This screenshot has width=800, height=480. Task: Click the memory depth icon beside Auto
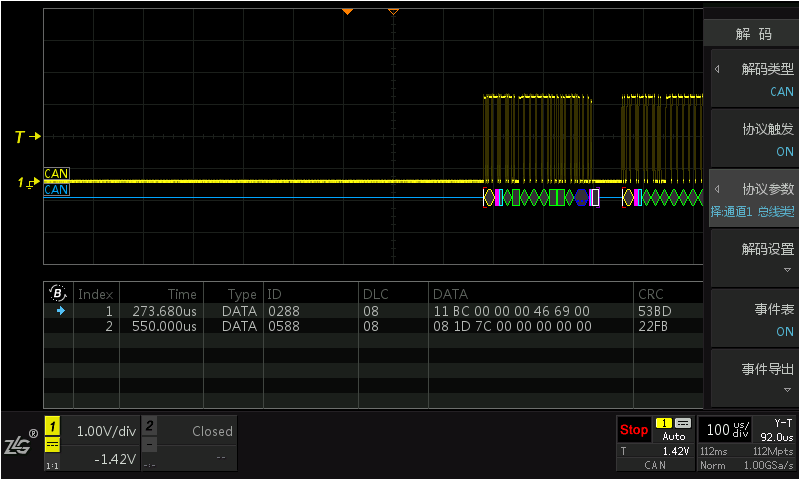point(683,423)
